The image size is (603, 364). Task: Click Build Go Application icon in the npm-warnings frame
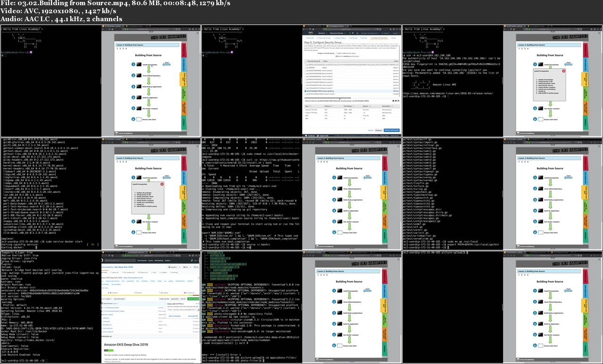click(x=340, y=324)
